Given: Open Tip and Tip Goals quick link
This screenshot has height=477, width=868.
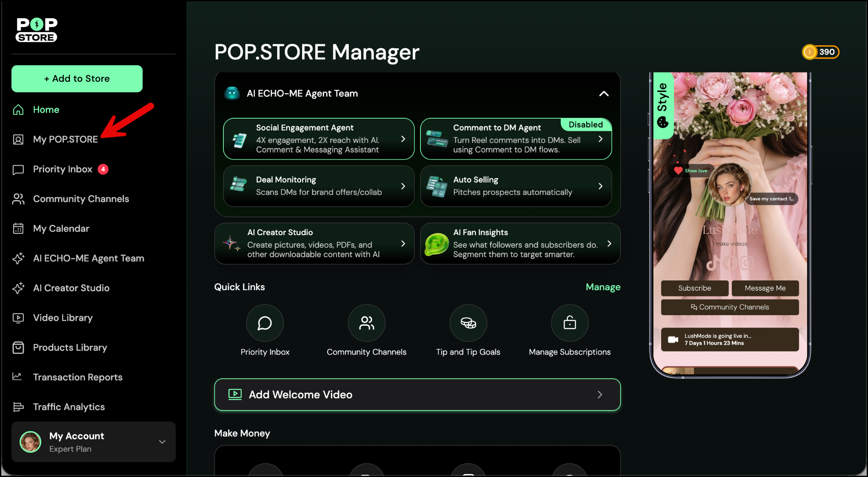Looking at the screenshot, I should point(468,323).
